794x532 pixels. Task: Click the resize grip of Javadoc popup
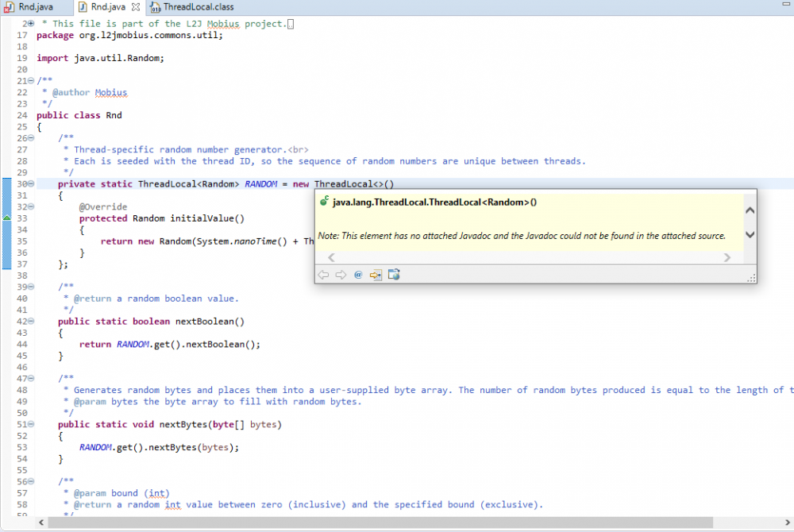pyautogui.click(x=750, y=278)
